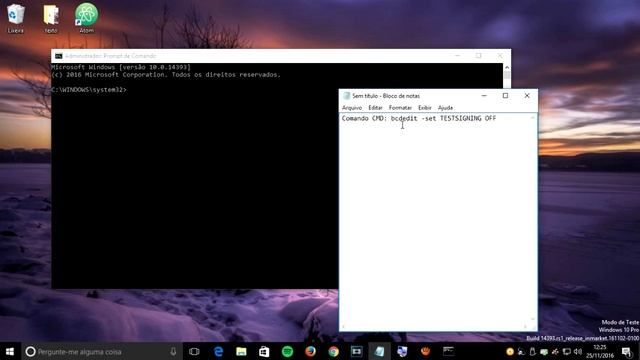The image size is (640, 360).
Task: Minimize the Prompt de Comando window
Action: pos(457,56)
